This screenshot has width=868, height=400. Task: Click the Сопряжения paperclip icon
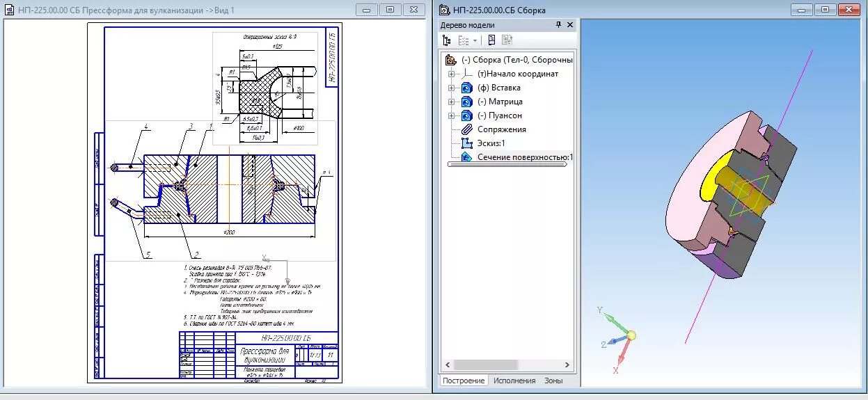click(466, 129)
